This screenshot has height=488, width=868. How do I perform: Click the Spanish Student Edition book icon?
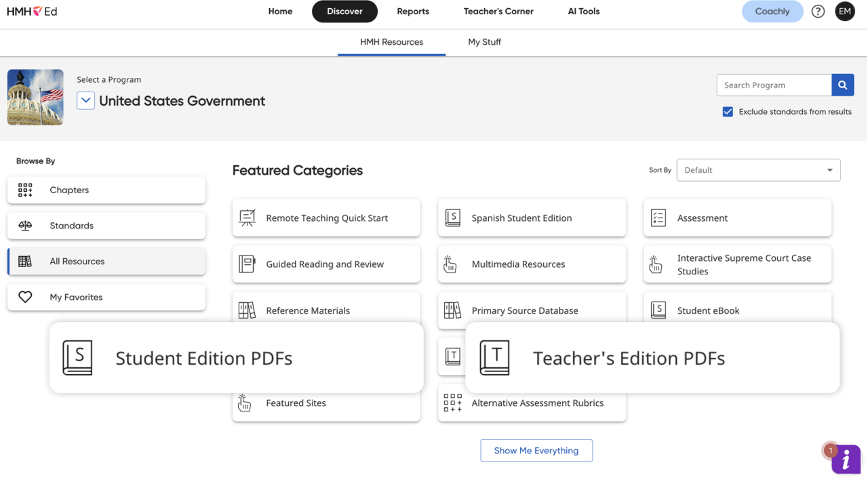click(453, 218)
